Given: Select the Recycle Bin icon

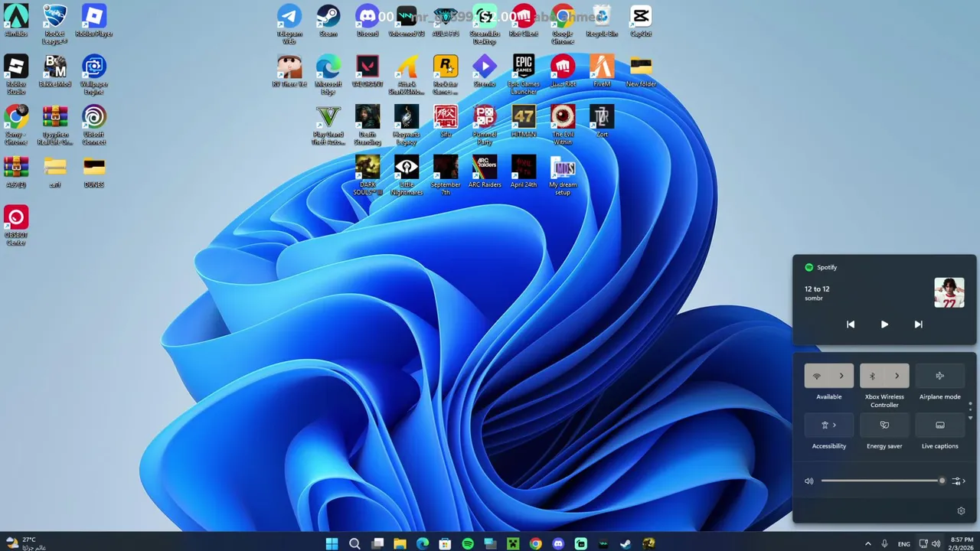Looking at the screenshot, I should point(602,21).
